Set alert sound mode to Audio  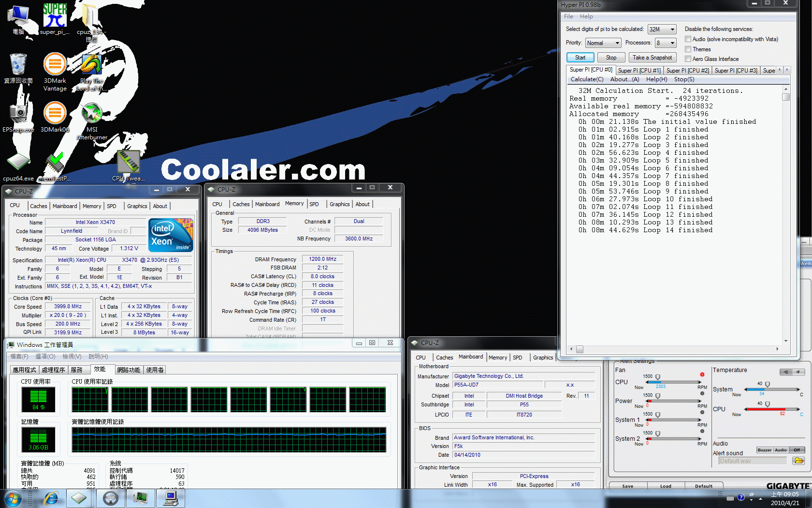coord(781,450)
